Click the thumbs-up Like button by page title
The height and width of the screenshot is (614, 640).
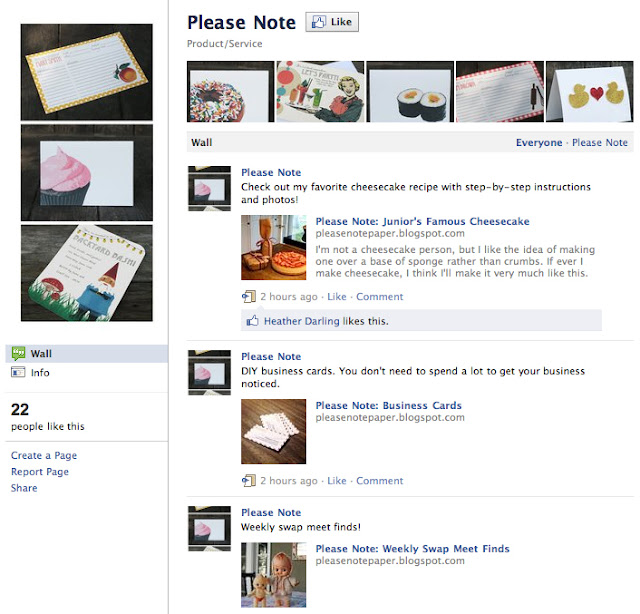[x=332, y=22]
